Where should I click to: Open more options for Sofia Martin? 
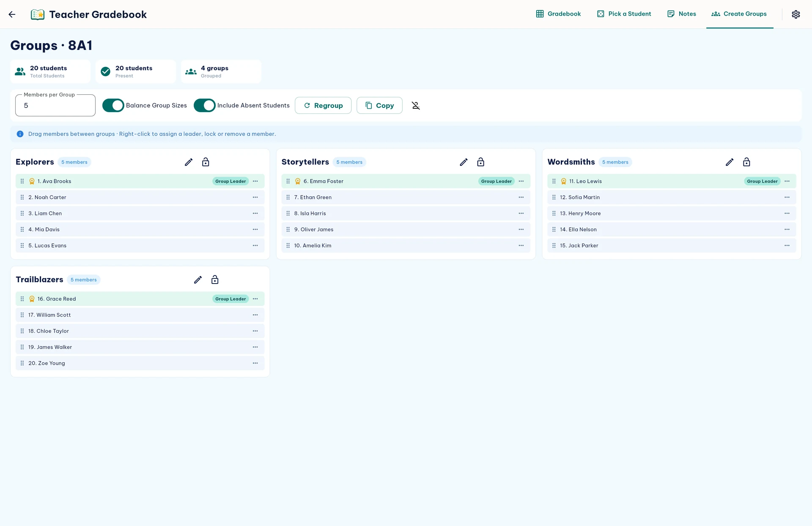pos(787,197)
